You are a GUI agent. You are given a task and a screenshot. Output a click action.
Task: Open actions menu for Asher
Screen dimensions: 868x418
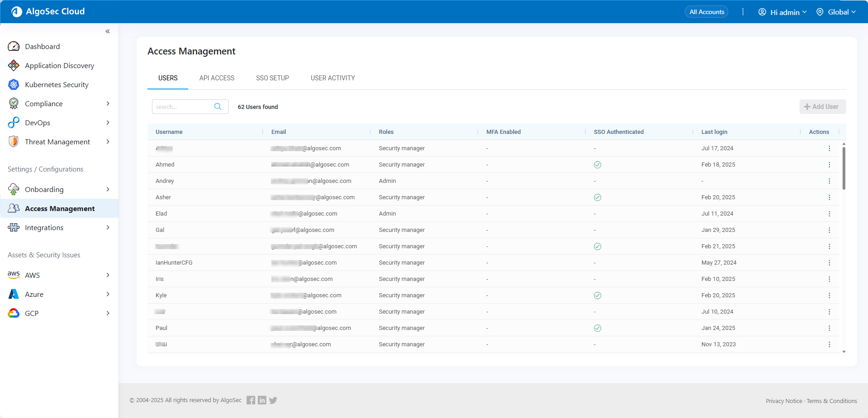tap(829, 197)
